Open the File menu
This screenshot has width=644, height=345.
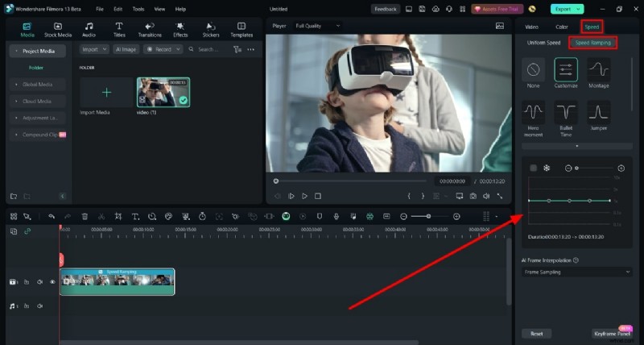click(x=99, y=9)
